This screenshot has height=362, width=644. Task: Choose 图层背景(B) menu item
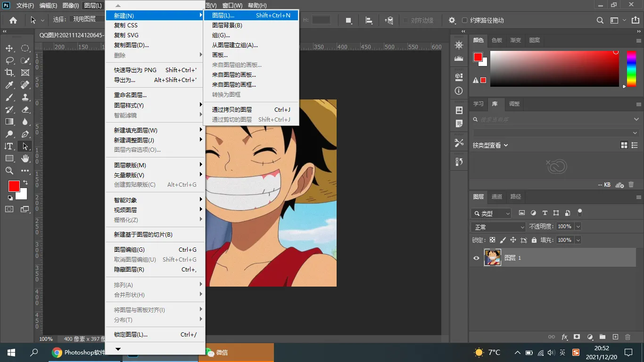pos(251,25)
